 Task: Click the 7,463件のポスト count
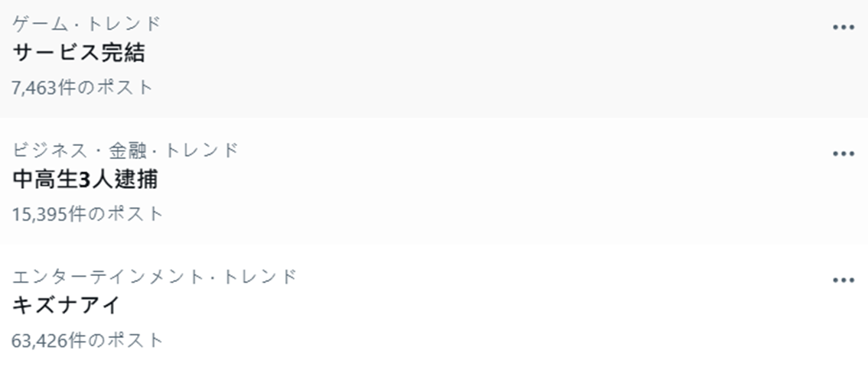point(83,87)
